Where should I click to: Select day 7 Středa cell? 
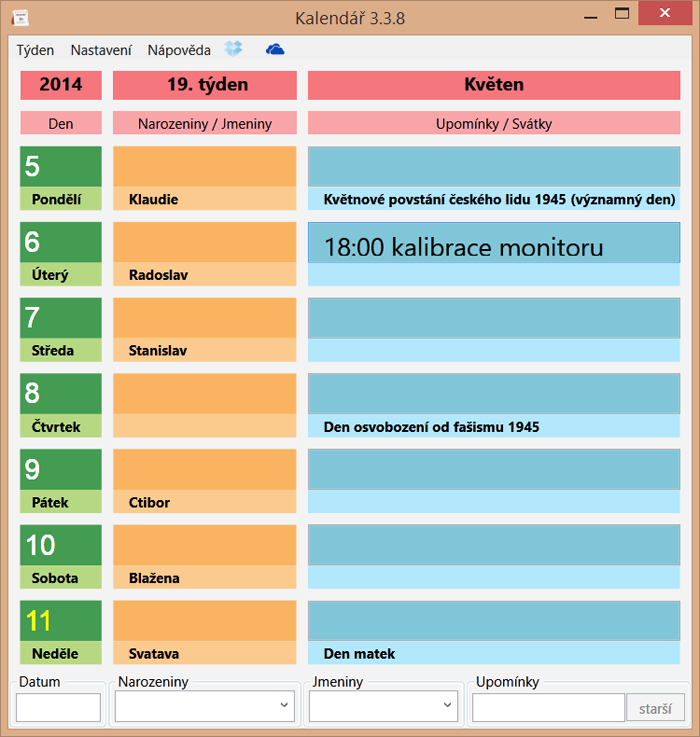[61, 329]
